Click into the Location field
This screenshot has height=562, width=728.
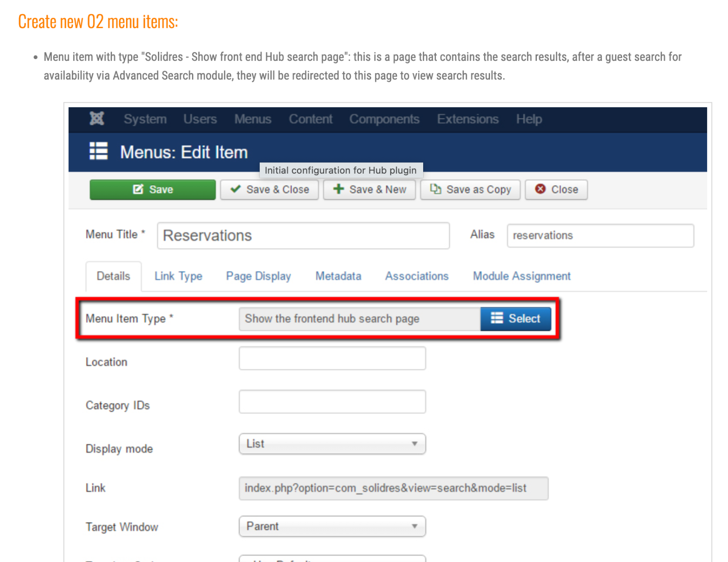click(332, 359)
